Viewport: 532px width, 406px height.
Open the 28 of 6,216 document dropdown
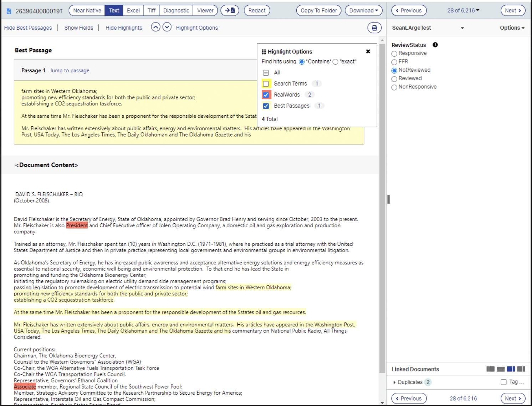tap(464, 10)
